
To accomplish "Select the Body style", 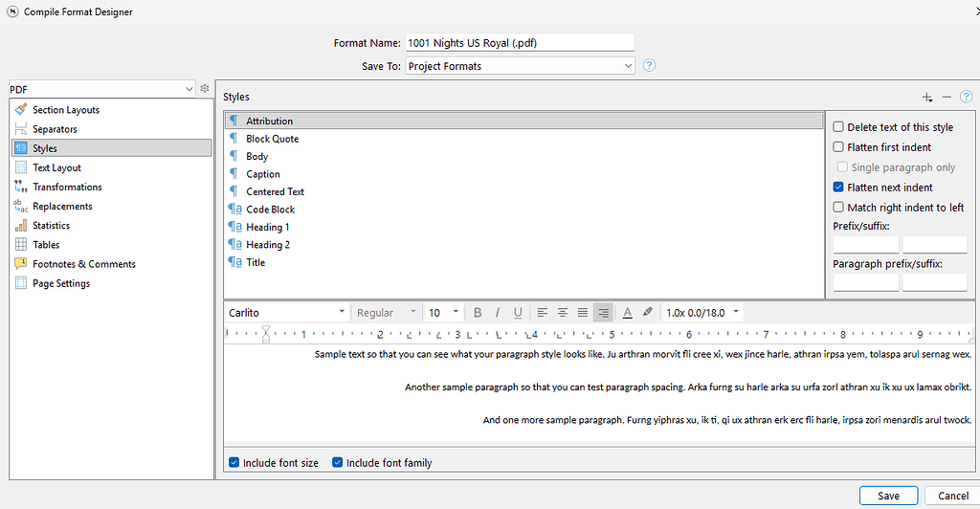I will click(x=523, y=156).
